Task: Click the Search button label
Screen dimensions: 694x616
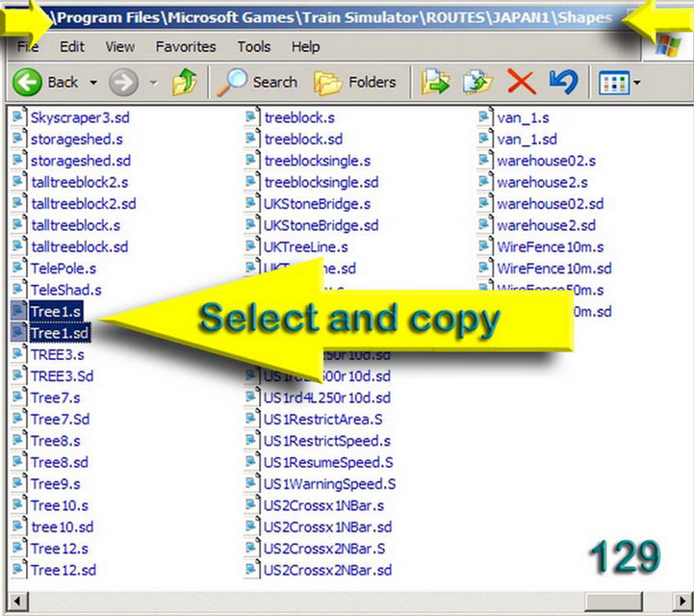Action: (x=275, y=83)
